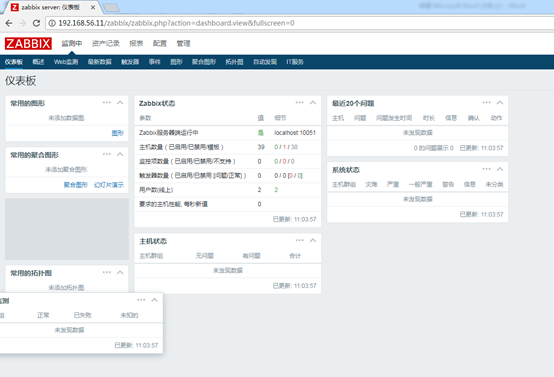Select the 最新数据 submenu item

[x=100, y=62]
